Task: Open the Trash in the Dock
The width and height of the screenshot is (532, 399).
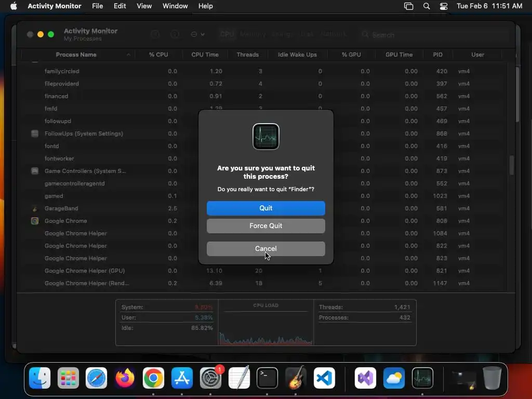Action: 492,378
